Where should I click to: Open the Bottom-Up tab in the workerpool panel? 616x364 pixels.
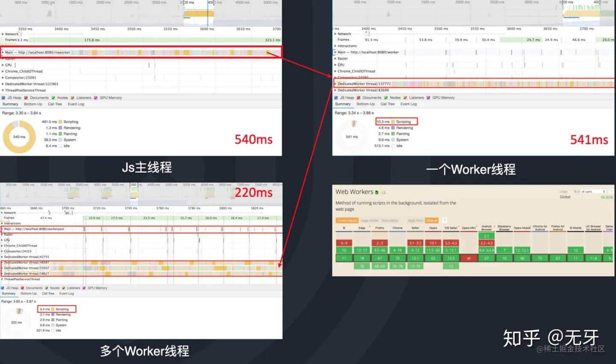coord(29,293)
